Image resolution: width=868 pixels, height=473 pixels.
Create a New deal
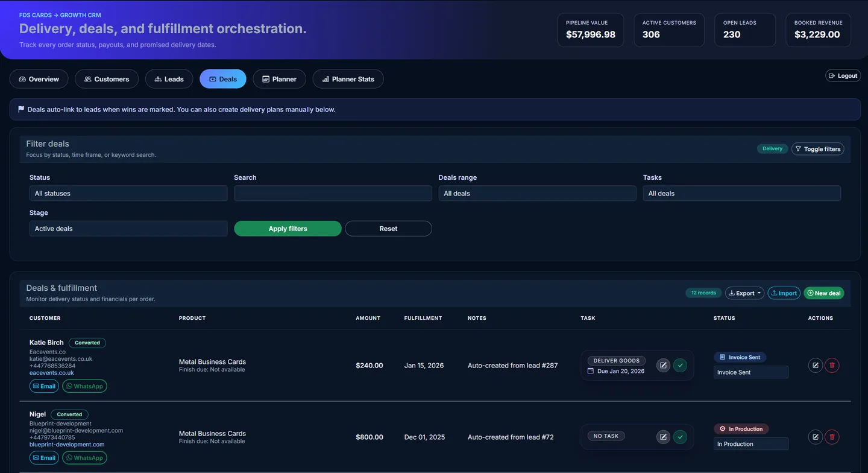823,293
